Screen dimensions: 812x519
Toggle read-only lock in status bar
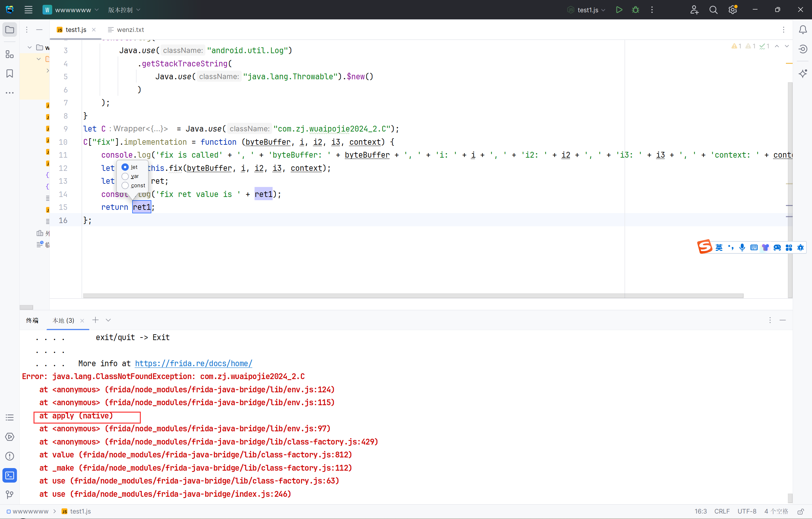tap(800, 512)
